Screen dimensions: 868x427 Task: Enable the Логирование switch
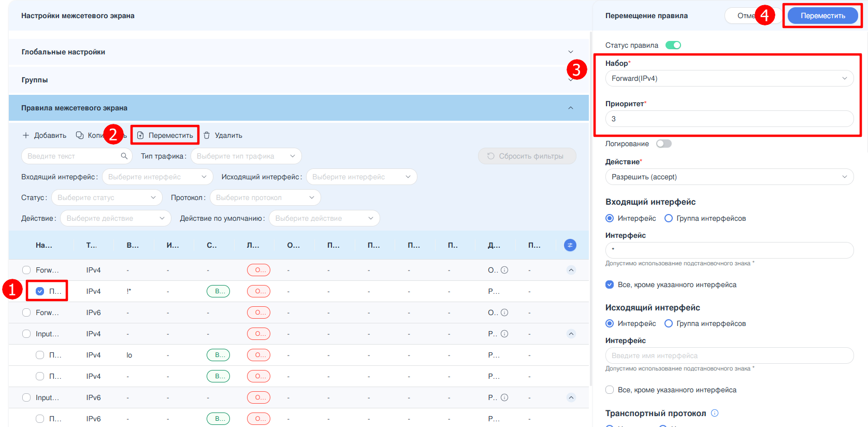click(x=663, y=144)
